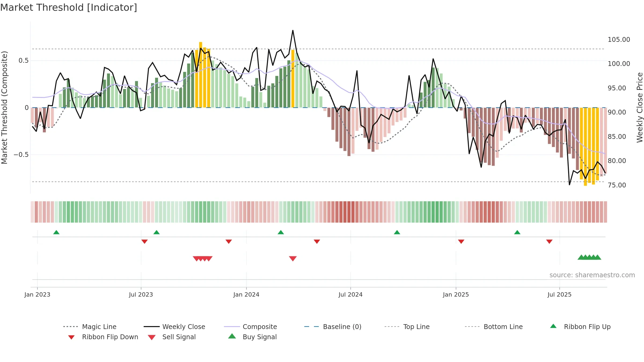Click the tallest yellow bar near October 2023

click(x=200, y=75)
